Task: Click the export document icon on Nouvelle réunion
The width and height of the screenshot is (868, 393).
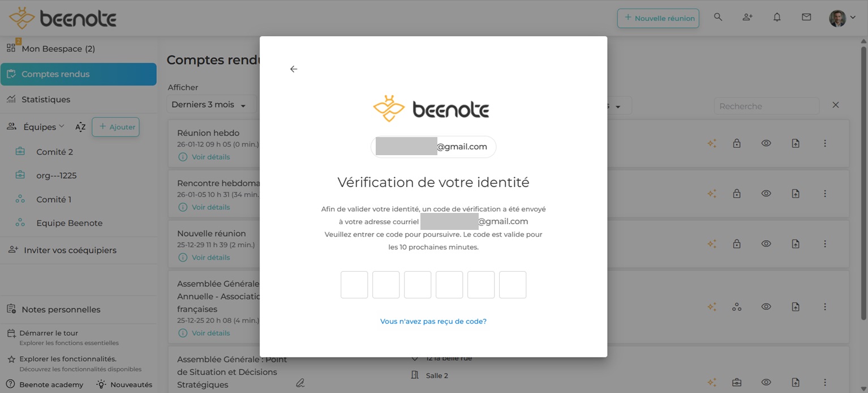Action: click(x=796, y=244)
